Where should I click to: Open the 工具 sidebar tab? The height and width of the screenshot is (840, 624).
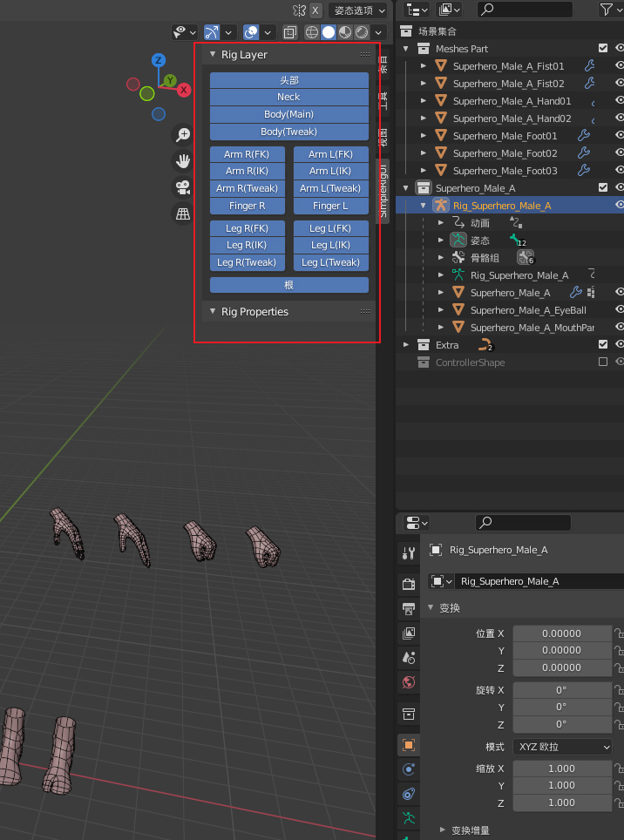pos(383,100)
